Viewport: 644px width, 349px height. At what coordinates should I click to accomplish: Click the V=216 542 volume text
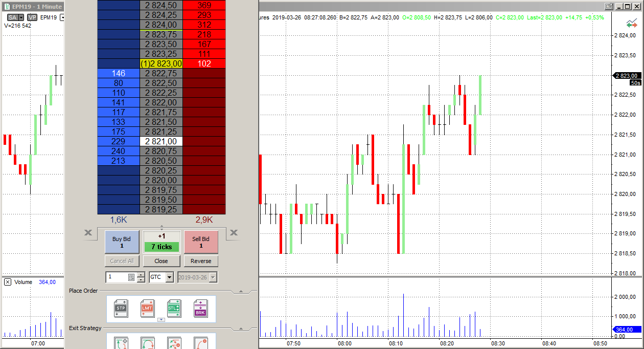[17, 26]
